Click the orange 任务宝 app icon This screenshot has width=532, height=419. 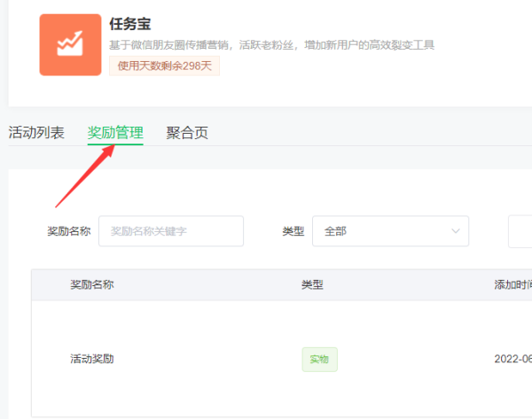tap(70, 45)
